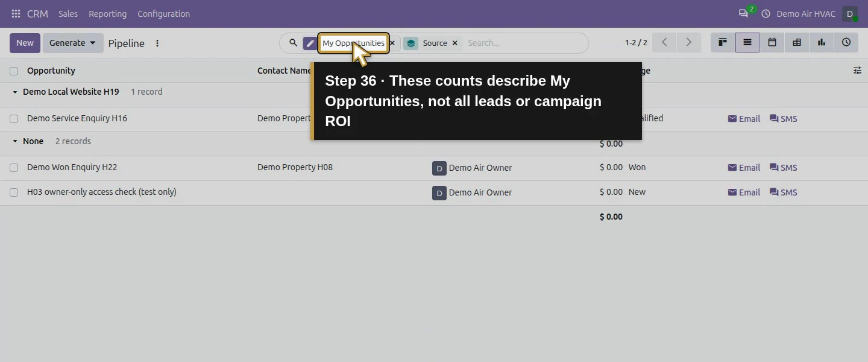The image size is (868, 362).
Task: Switch to Calendar view
Action: tap(772, 42)
